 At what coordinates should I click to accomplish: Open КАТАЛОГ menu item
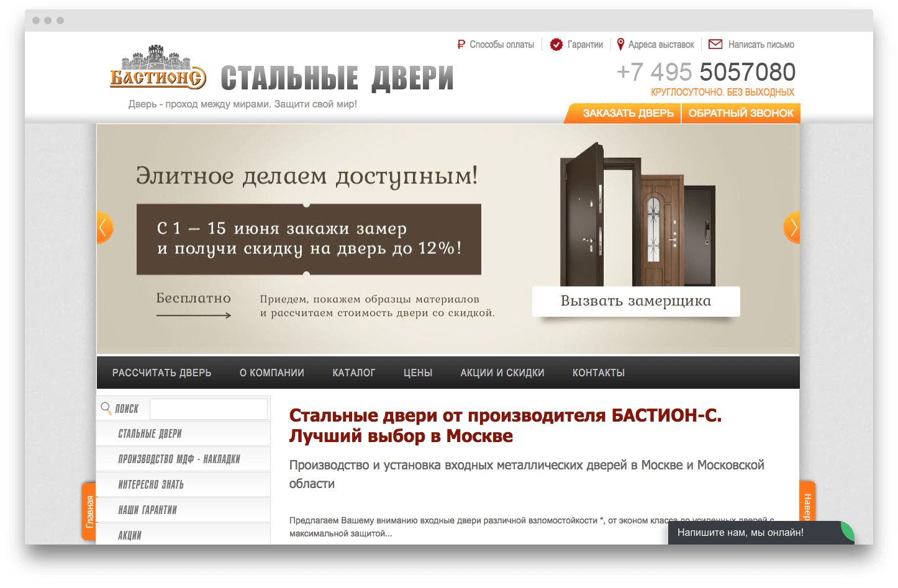pyautogui.click(x=354, y=373)
